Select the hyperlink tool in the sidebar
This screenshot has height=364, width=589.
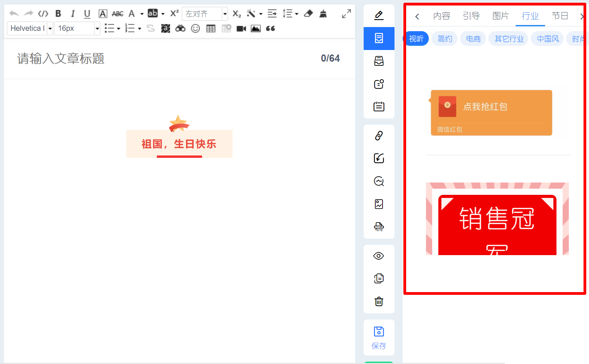coord(379,136)
